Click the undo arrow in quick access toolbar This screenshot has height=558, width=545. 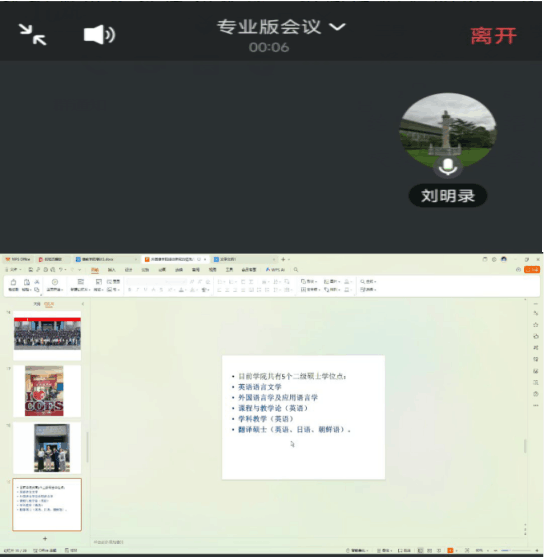[x=61, y=270]
